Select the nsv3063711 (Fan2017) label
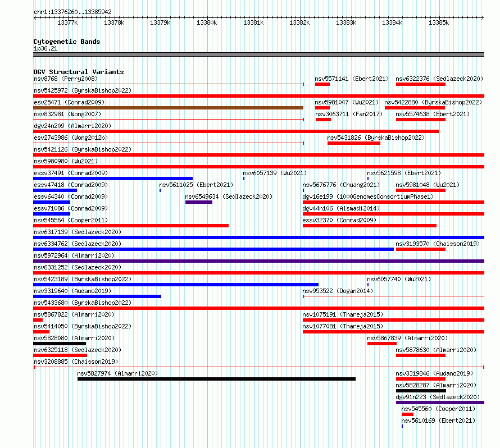Viewport: 500px width, 448px height. [349, 114]
